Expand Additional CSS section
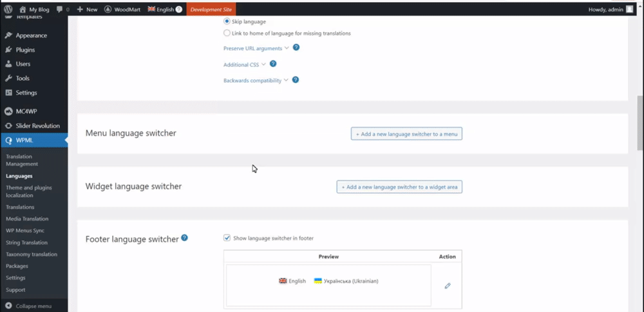This screenshot has width=644, height=312. pos(245,64)
